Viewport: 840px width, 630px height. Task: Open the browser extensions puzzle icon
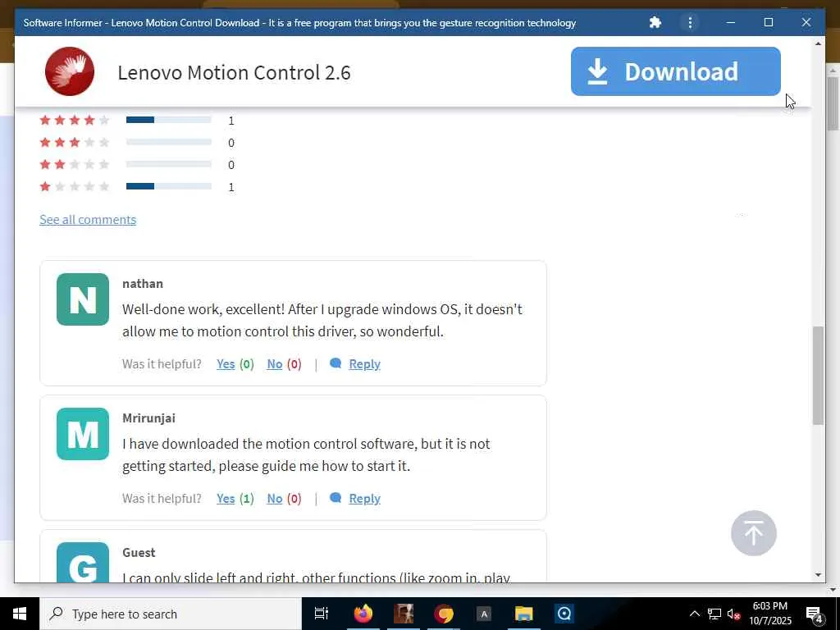coord(655,22)
